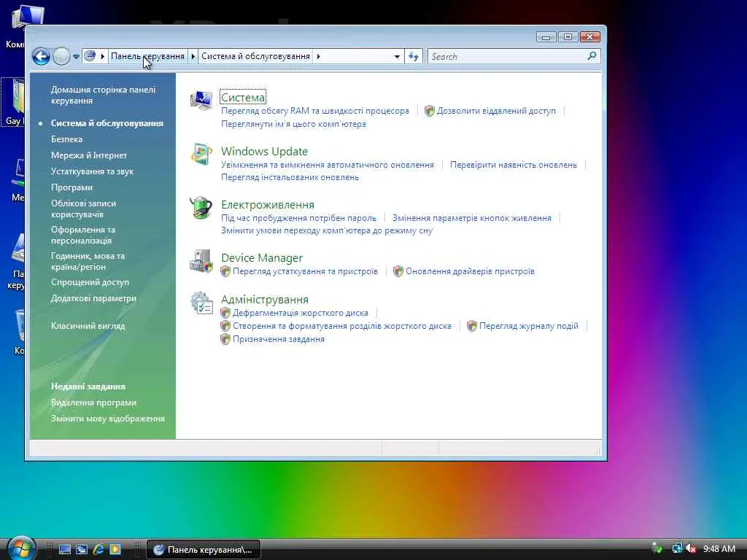The height and width of the screenshot is (560, 747).
Task: Expand the arrow after Система й обслуговування in the breadcrumb
Action: point(318,56)
